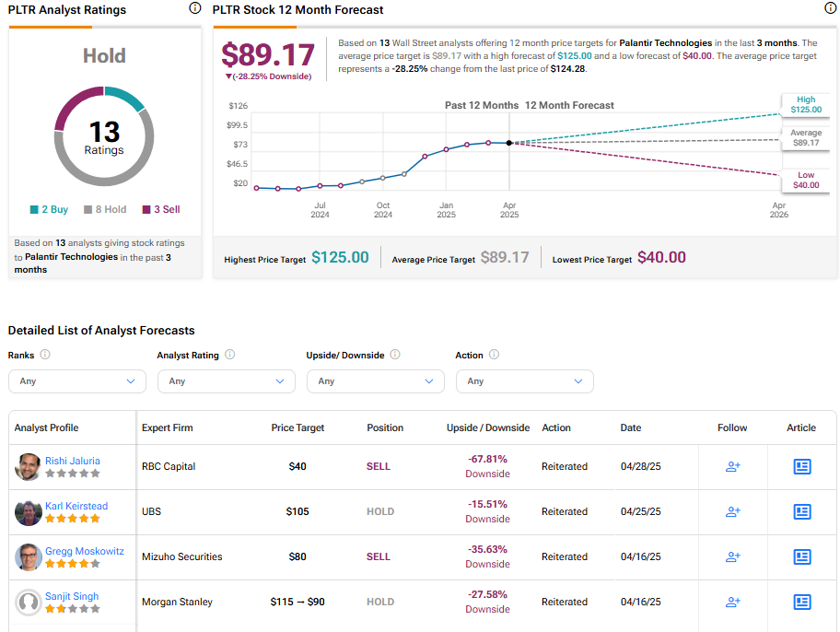Open the Upside/Downside info icon
Image resolution: width=840 pixels, height=632 pixels.
pos(395,355)
